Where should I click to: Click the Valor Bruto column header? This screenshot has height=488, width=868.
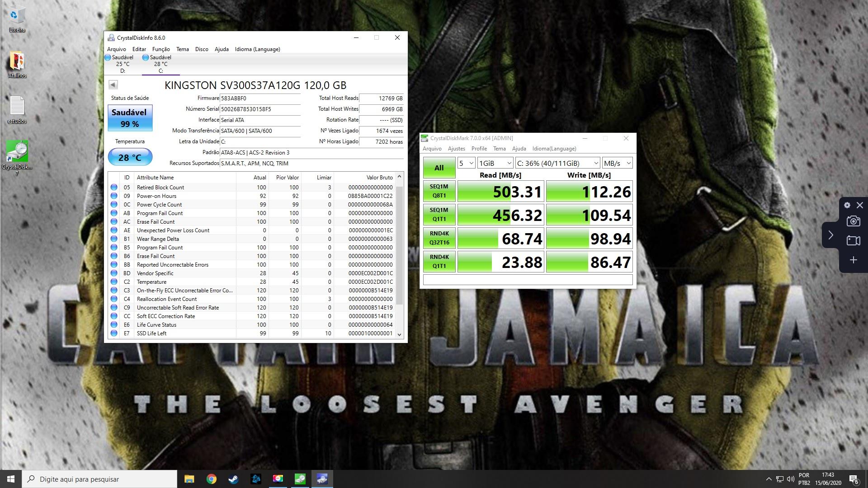365,178
